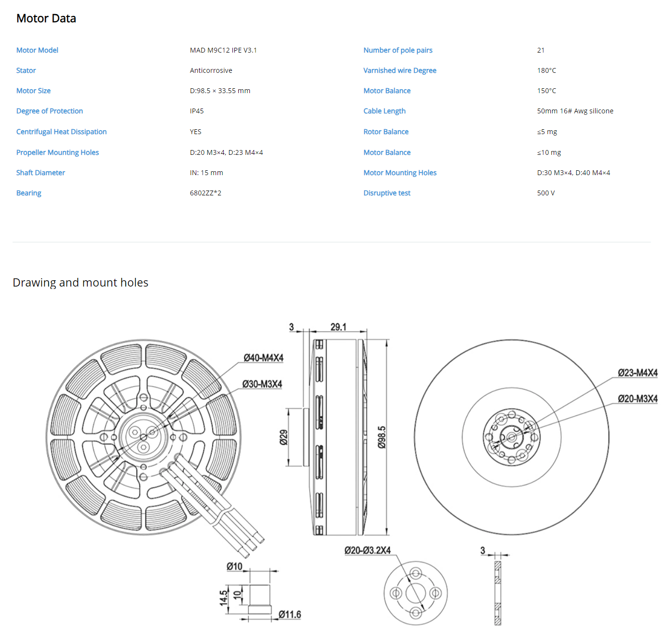Select the "500 V" disruptive test value
666x644 pixels.
[x=546, y=193]
